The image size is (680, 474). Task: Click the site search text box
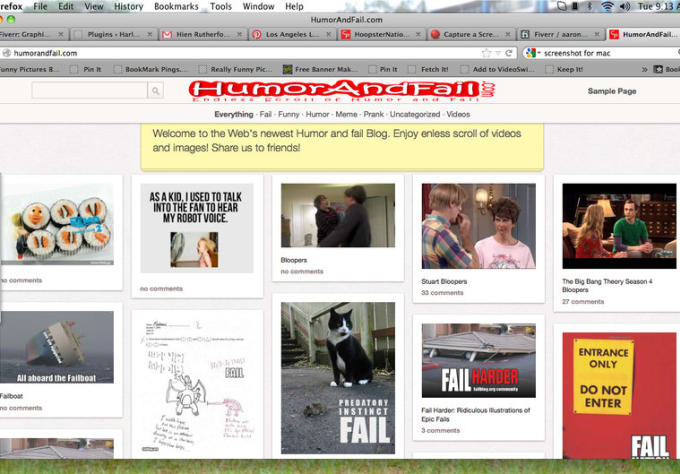click(x=89, y=91)
